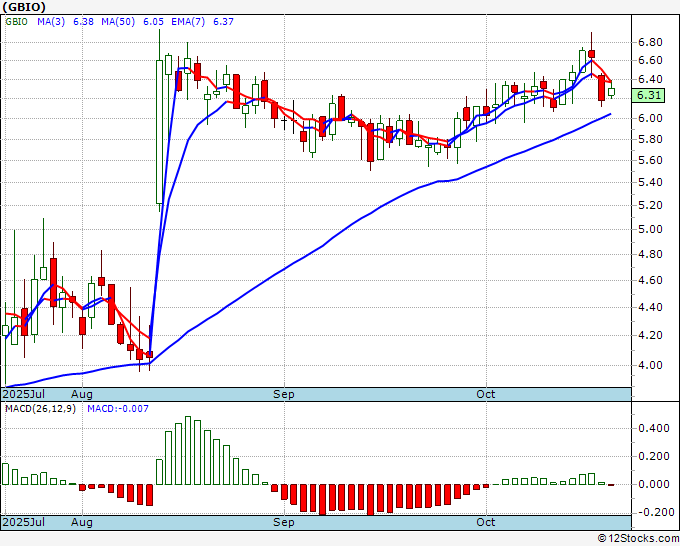The width and height of the screenshot is (680, 546).
Task: Click the last green candlestick near 6.31
Action: (611, 92)
